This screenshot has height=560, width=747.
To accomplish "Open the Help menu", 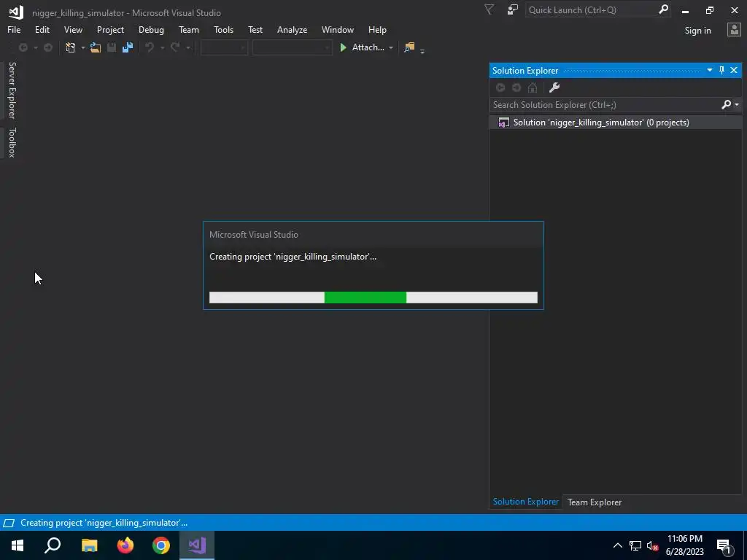I will (377, 29).
